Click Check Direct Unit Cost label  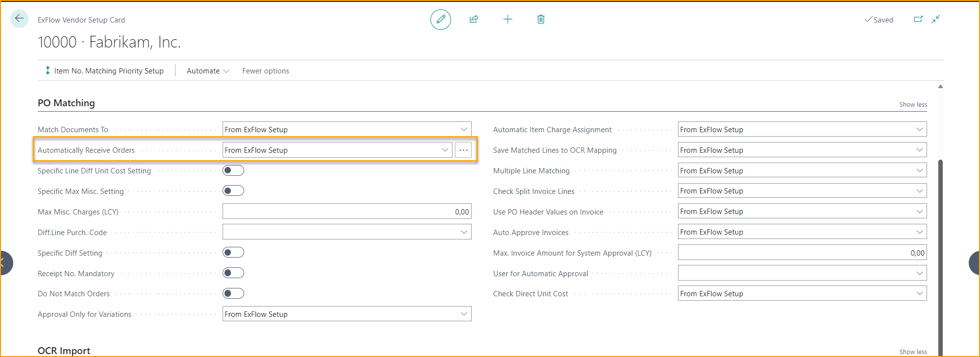click(x=530, y=294)
